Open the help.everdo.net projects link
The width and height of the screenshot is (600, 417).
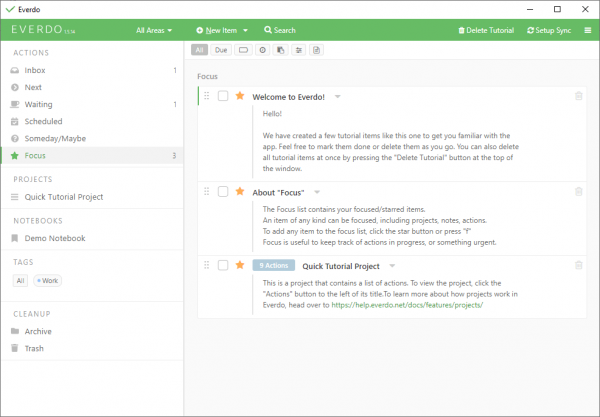(407, 305)
